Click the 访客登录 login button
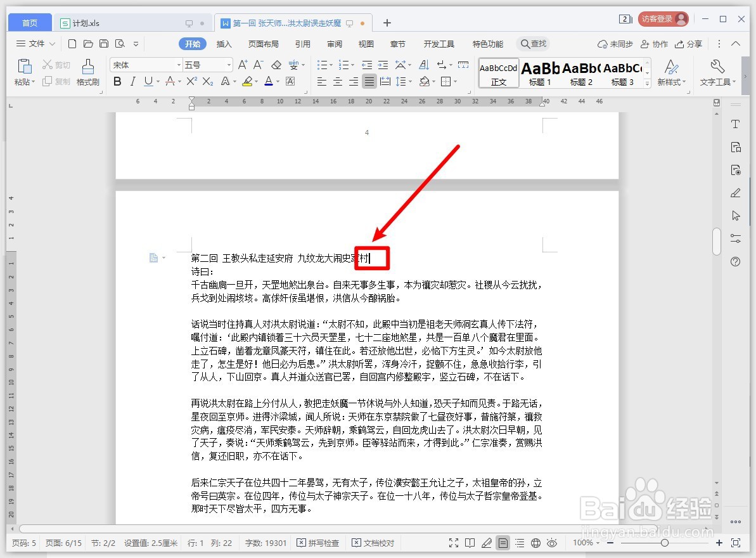756x558 pixels. pos(663,19)
